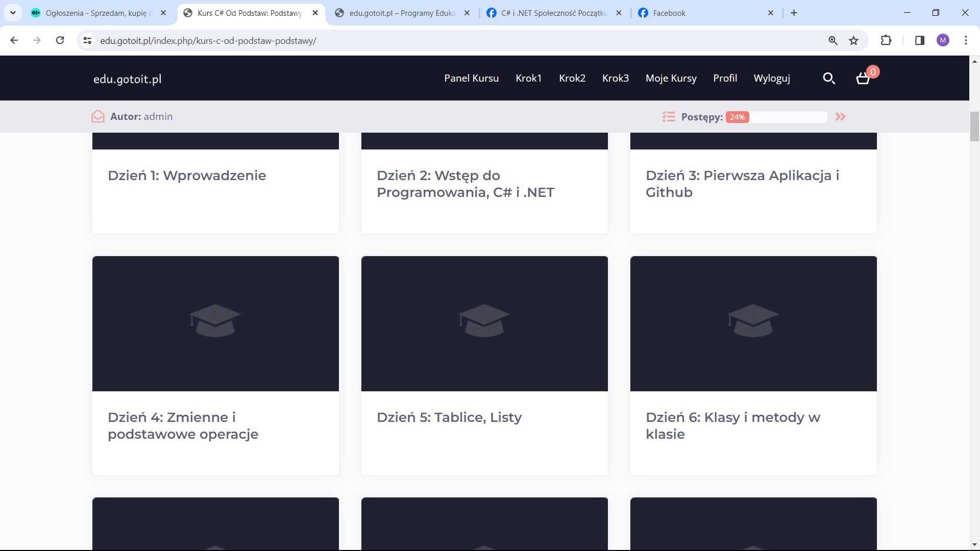Open the Krok1 menu item
This screenshot has width=980, height=551.
coord(528,78)
